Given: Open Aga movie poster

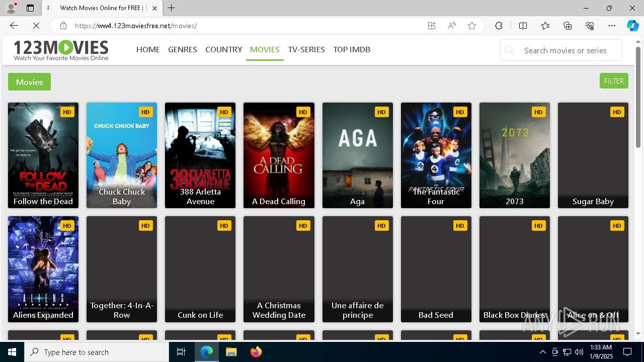Looking at the screenshot, I should click(358, 155).
